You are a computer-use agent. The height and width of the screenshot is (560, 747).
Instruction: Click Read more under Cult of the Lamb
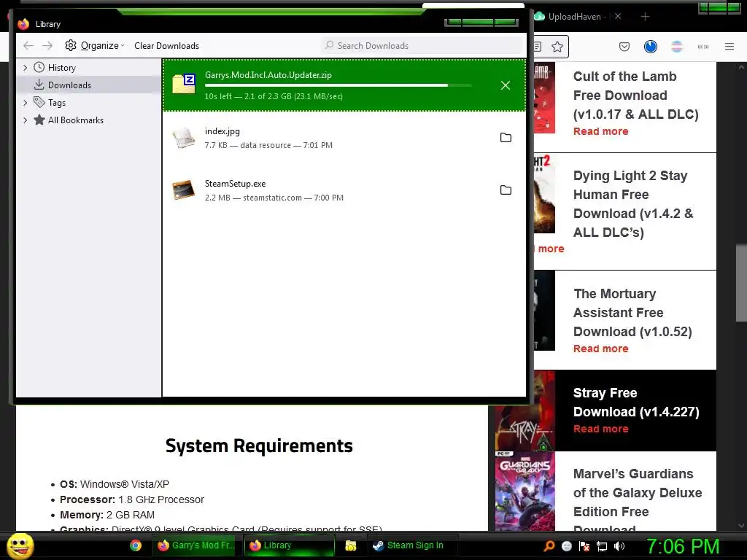coord(601,131)
